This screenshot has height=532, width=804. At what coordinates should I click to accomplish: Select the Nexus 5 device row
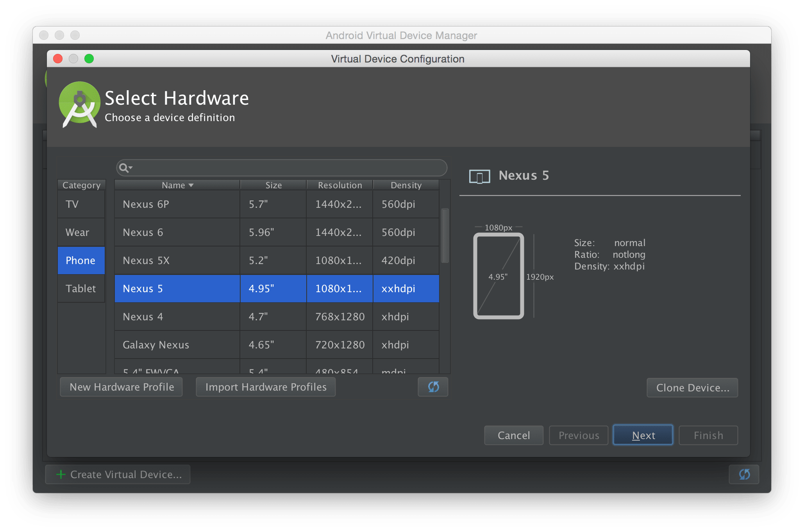(x=277, y=289)
